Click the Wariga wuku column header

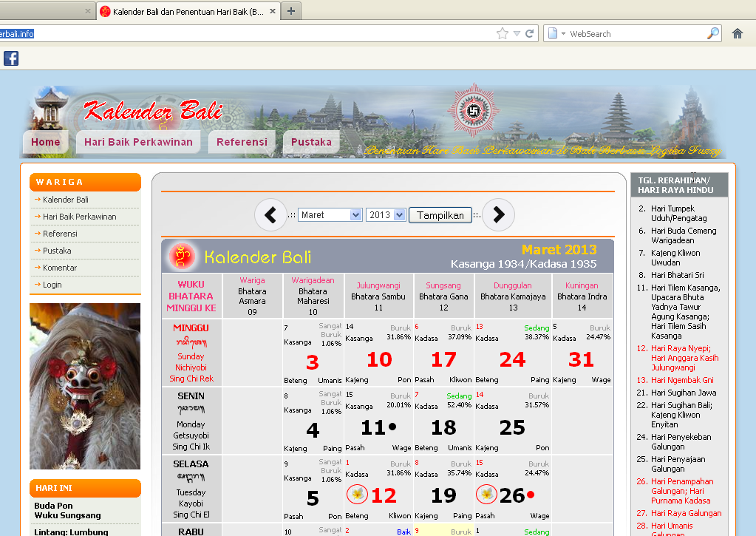coord(252,296)
